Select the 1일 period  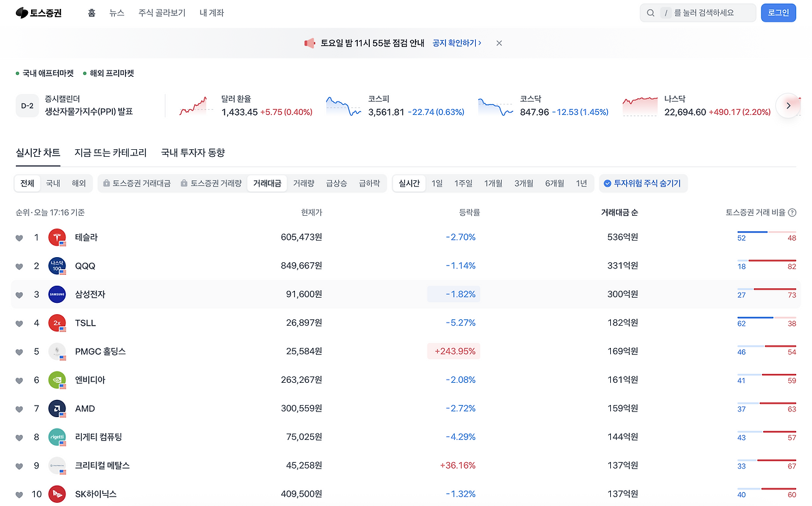pos(437,183)
